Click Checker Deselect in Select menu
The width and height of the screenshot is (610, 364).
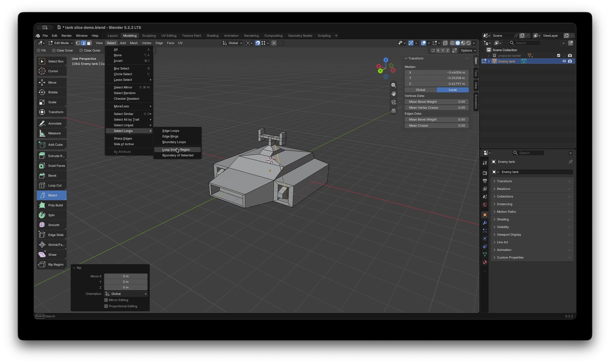point(129,99)
